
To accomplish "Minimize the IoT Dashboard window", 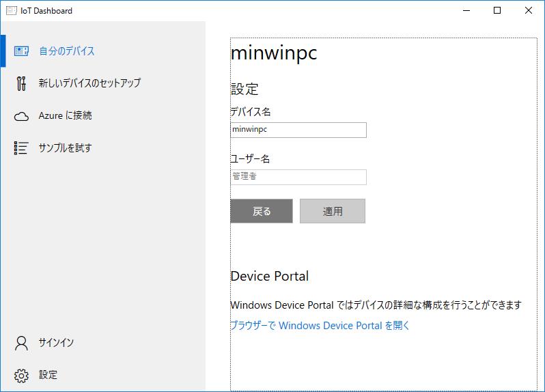I will 466,10.
